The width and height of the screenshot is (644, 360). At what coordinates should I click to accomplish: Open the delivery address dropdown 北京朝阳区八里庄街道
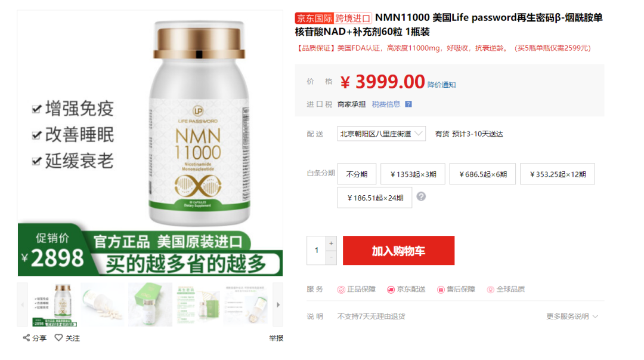click(381, 134)
